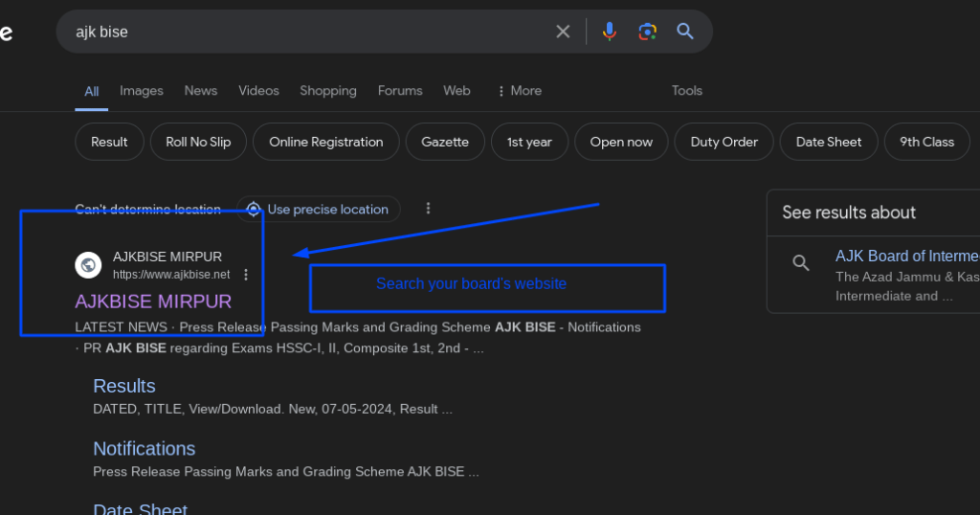Select the Result filter chip
Screen dimensions: 980x515
[109, 142]
